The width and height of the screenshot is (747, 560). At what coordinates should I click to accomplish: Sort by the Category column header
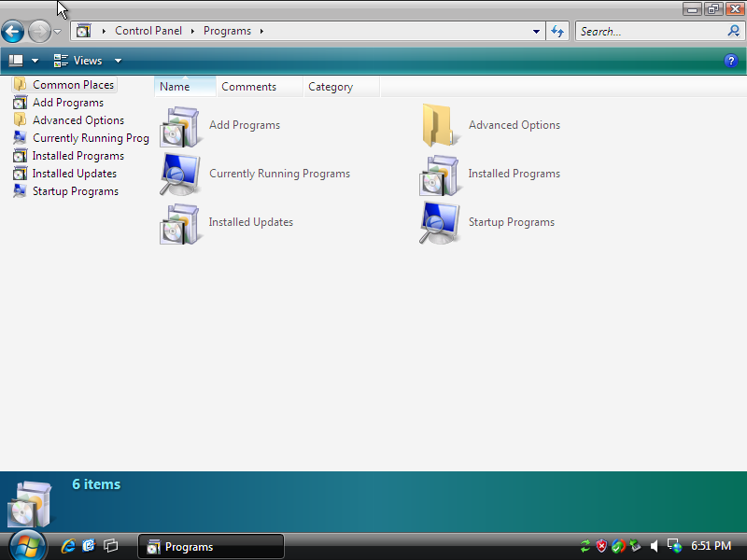[x=342, y=87]
